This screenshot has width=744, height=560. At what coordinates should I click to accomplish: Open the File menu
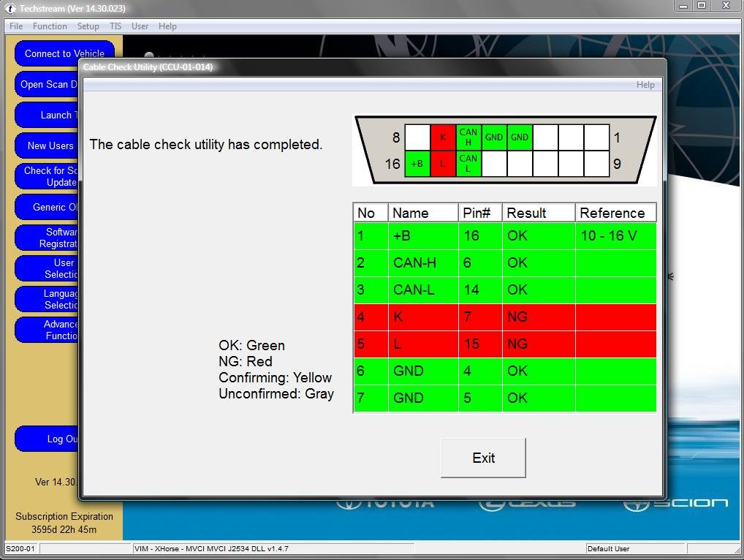coord(16,26)
